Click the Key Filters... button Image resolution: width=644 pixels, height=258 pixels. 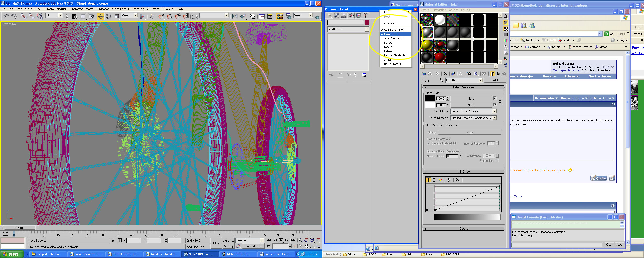point(253,246)
